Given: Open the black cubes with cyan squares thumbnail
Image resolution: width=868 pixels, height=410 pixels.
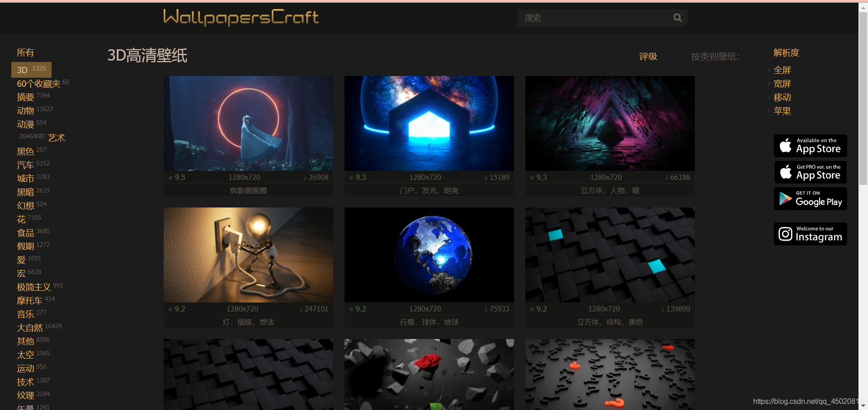Looking at the screenshot, I should [x=610, y=254].
